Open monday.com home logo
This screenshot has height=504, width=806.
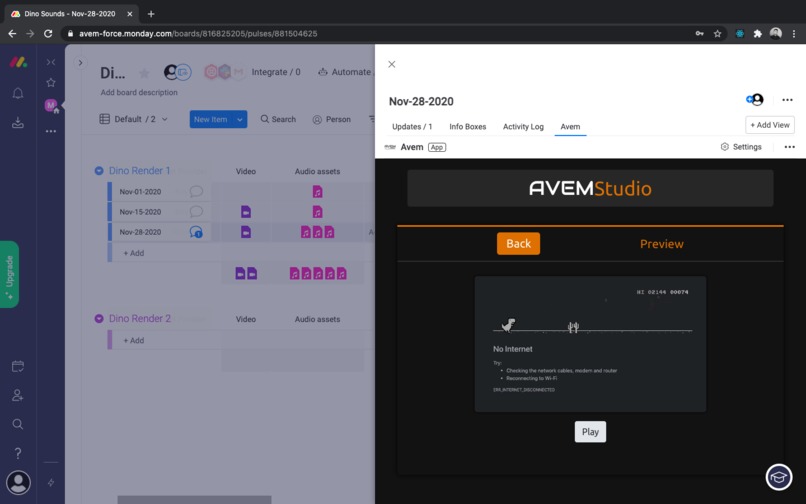pos(19,62)
